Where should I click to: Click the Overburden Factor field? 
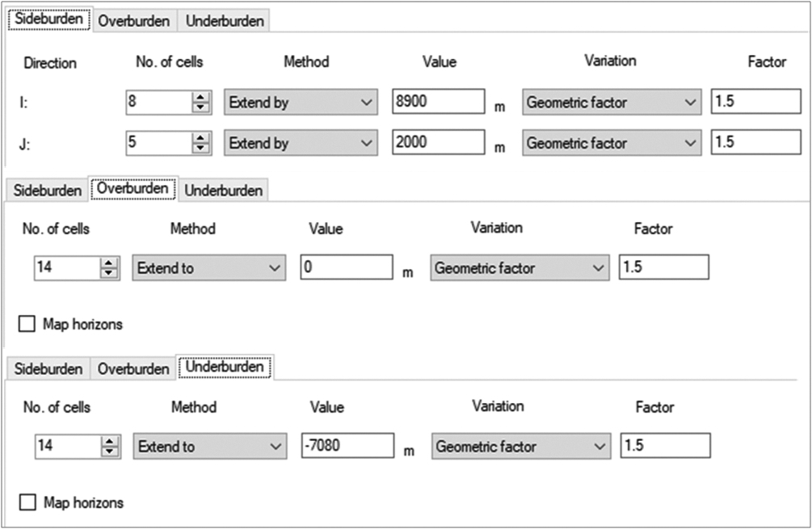(x=663, y=268)
